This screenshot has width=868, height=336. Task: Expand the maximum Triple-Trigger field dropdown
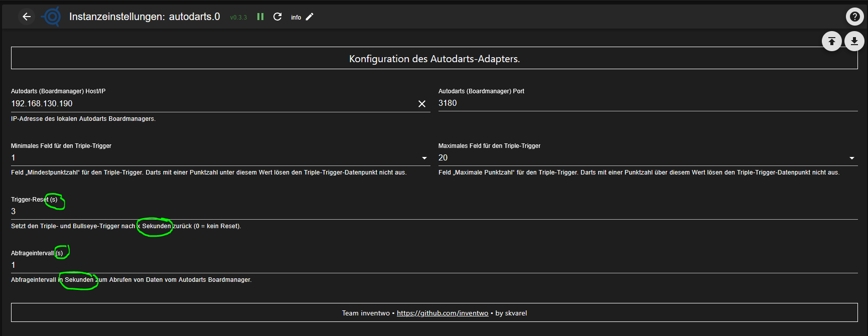point(851,158)
